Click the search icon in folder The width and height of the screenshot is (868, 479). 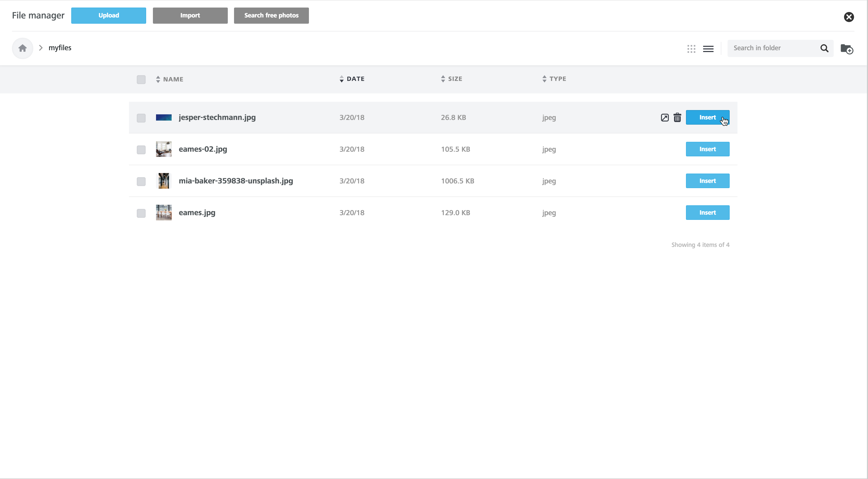[824, 48]
